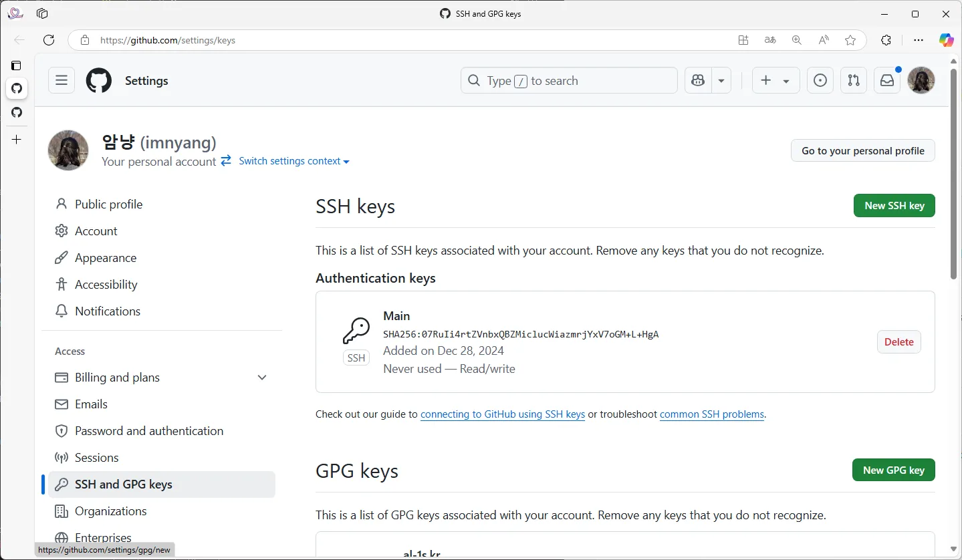Open Switch settings context dropdown
The height and width of the screenshot is (560, 962).
(293, 161)
